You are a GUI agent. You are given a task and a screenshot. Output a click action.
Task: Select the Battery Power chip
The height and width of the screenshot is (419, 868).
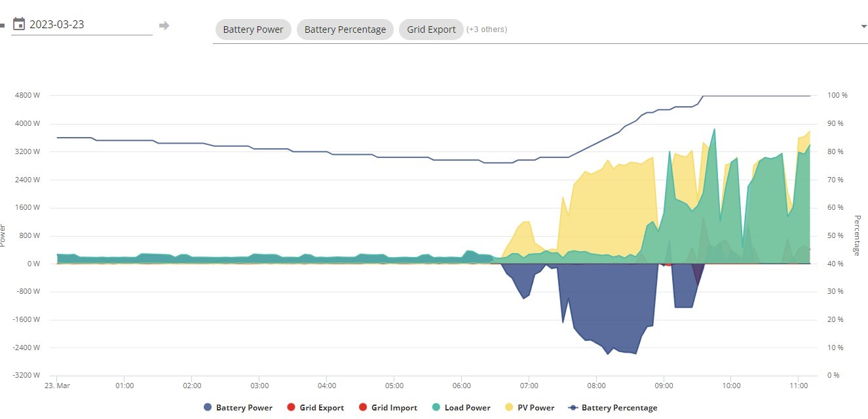(x=253, y=30)
